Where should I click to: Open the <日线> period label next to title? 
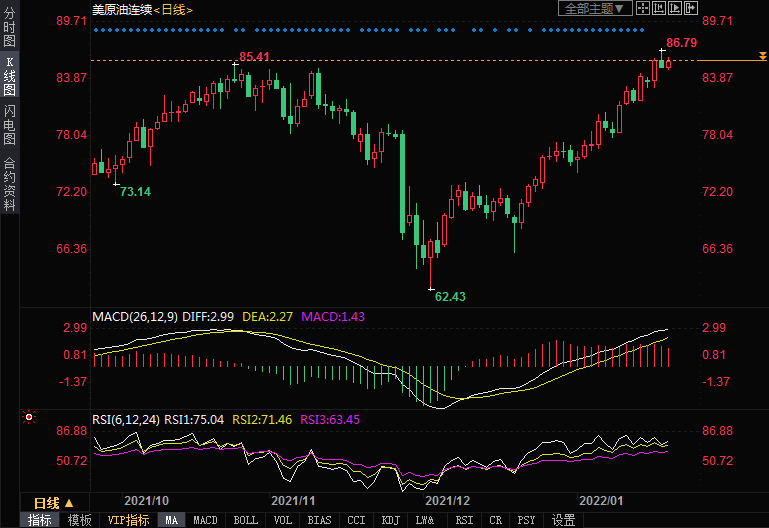[x=170, y=9]
